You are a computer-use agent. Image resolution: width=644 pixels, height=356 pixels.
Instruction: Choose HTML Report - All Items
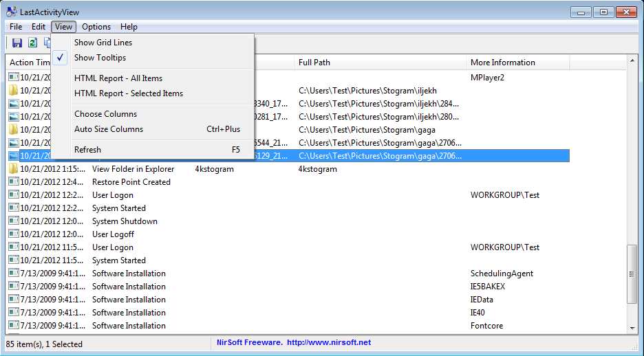pyautogui.click(x=153, y=78)
